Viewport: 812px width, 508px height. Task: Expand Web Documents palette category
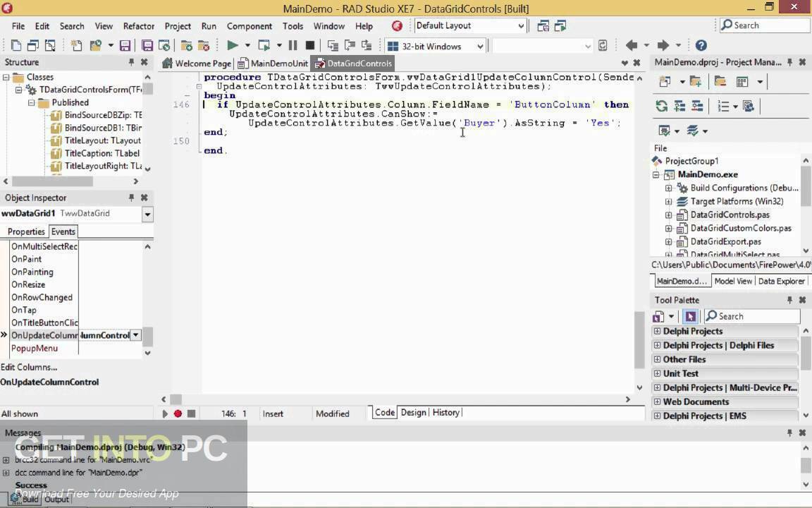tap(657, 401)
